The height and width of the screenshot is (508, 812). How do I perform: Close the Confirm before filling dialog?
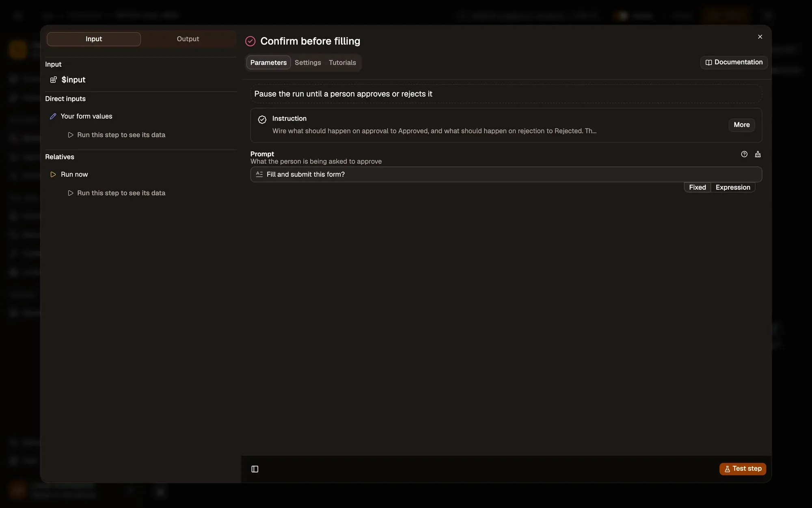760,37
